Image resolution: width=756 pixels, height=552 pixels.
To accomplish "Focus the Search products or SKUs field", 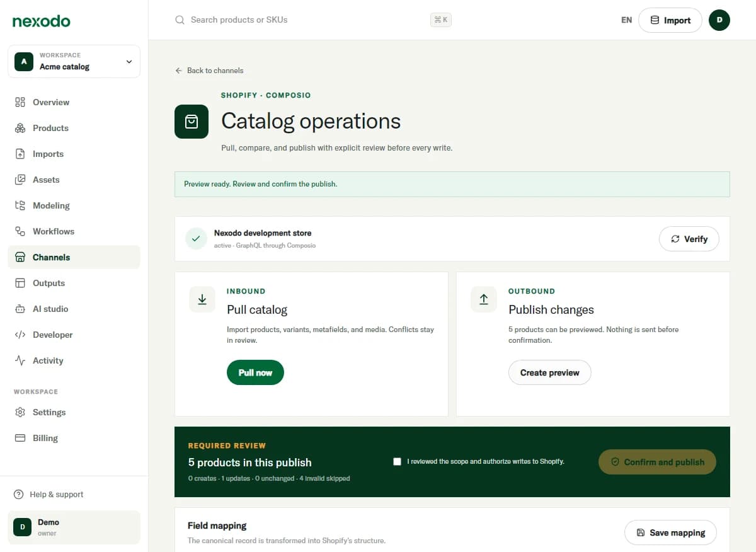I will [x=313, y=20].
